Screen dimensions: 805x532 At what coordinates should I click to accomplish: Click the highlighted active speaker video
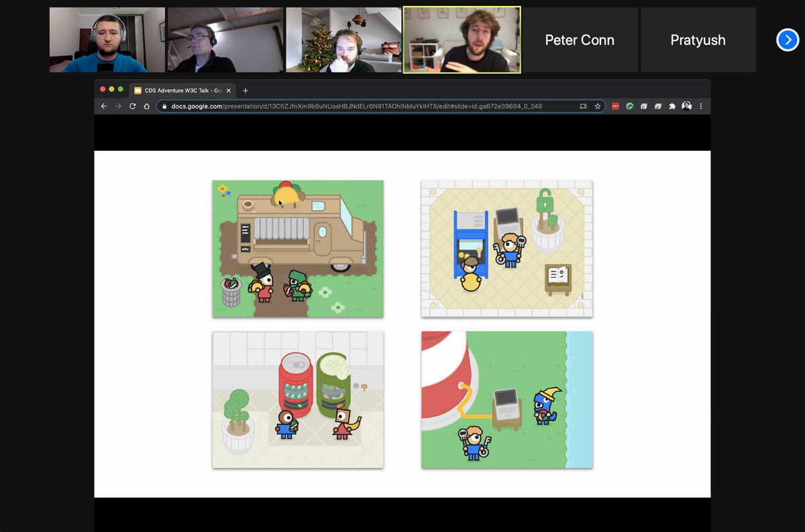click(x=462, y=39)
